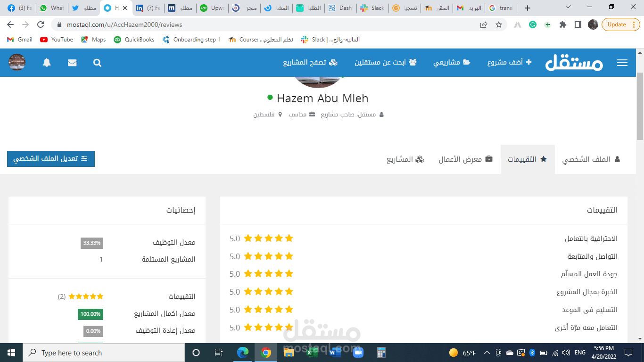Open the notifications bell icon
The image size is (644, 362).
pyautogui.click(x=47, y=63)
